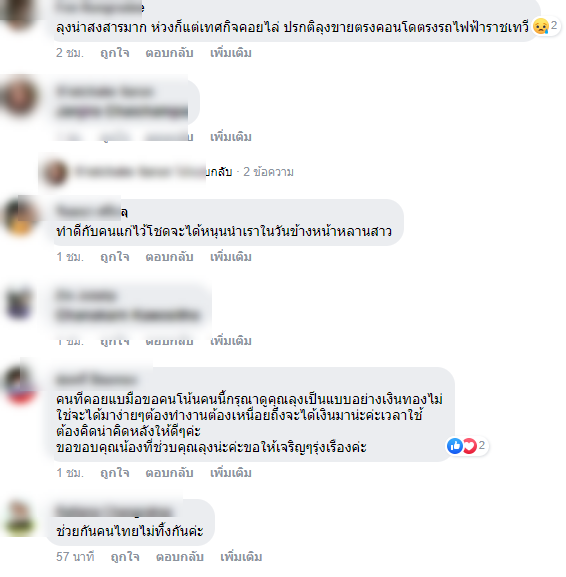
Task: Expand the 2 ข้อความ replies thread
Action: tap(268, 172)
